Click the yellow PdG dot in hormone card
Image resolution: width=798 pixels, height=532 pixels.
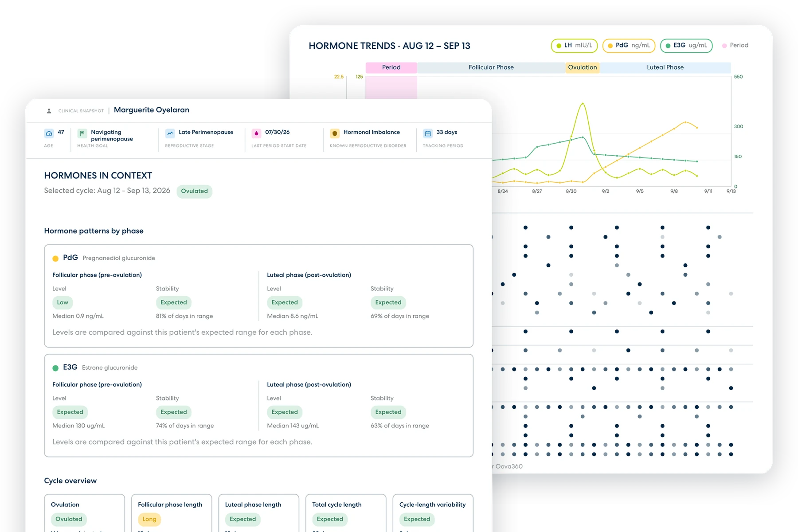tap(55, 258)
